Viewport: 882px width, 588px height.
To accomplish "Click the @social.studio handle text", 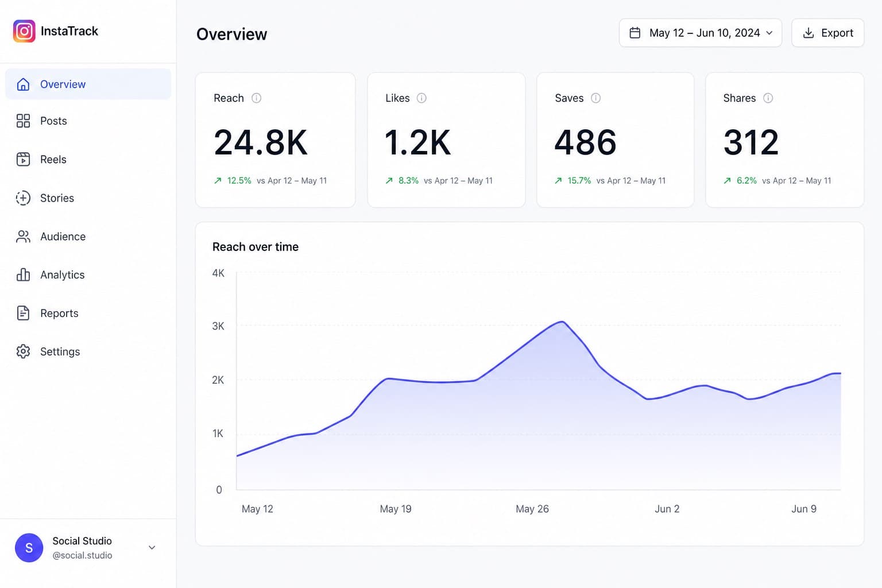I will coord(82,555).
